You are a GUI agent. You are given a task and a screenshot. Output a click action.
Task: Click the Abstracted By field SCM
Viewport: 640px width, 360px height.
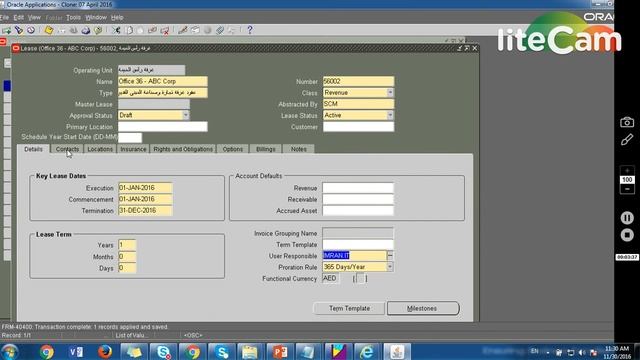coord(358,104)
